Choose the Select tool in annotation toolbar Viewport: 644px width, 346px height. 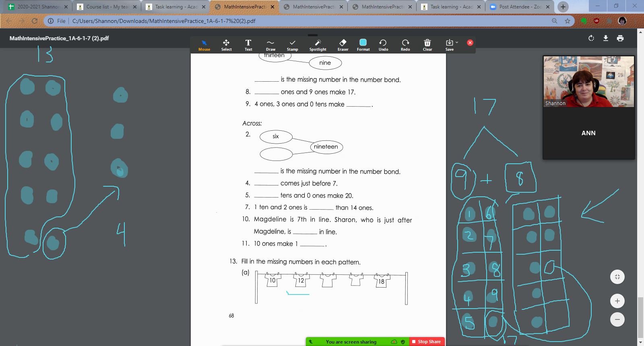pyautogui.click(x=226, y=45)
